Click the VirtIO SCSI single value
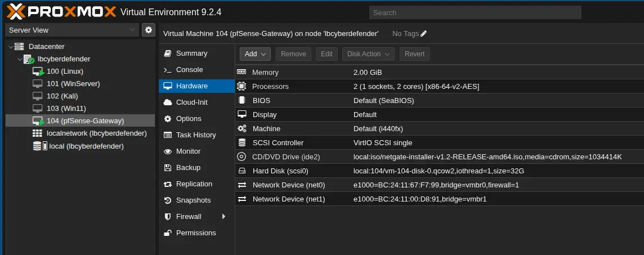 [383, 142]
